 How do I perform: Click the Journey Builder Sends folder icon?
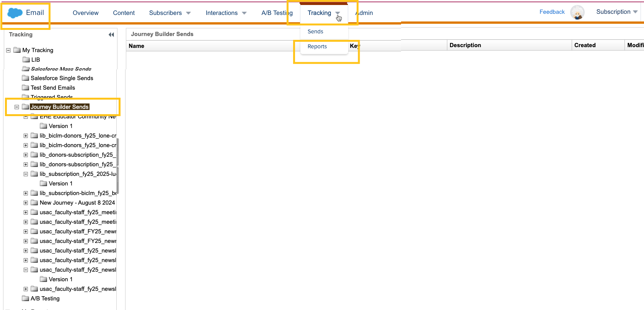point(26,107)
